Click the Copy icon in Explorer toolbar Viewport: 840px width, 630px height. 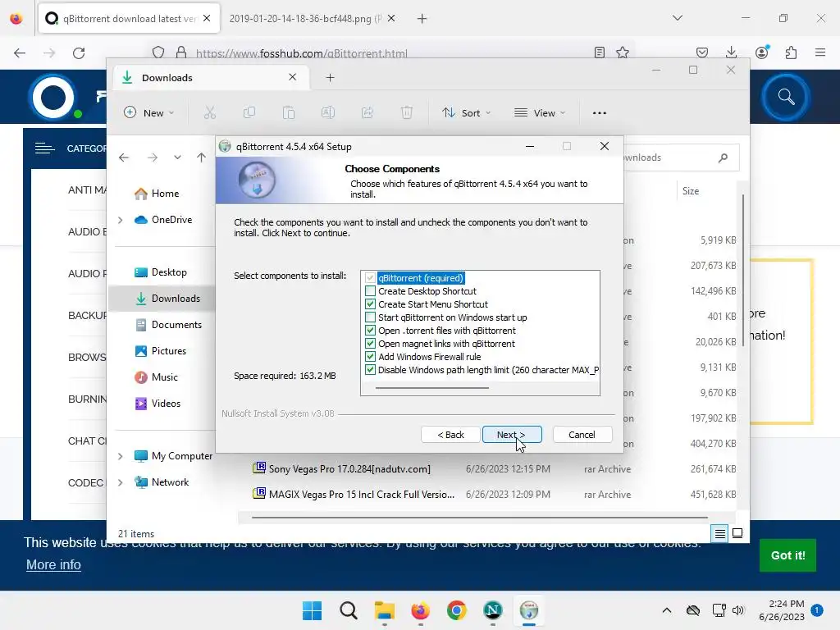(249, 113)
